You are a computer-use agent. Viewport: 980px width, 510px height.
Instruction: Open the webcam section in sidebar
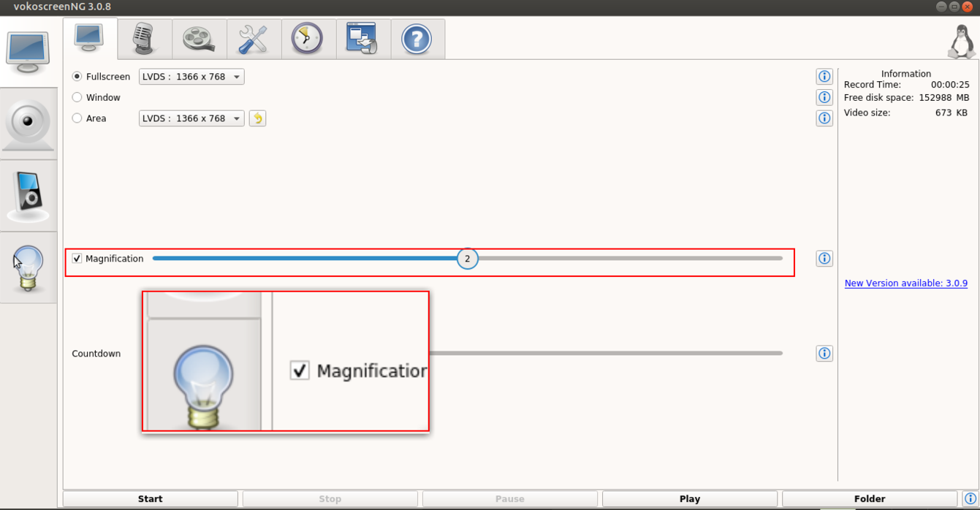(28, 125)
